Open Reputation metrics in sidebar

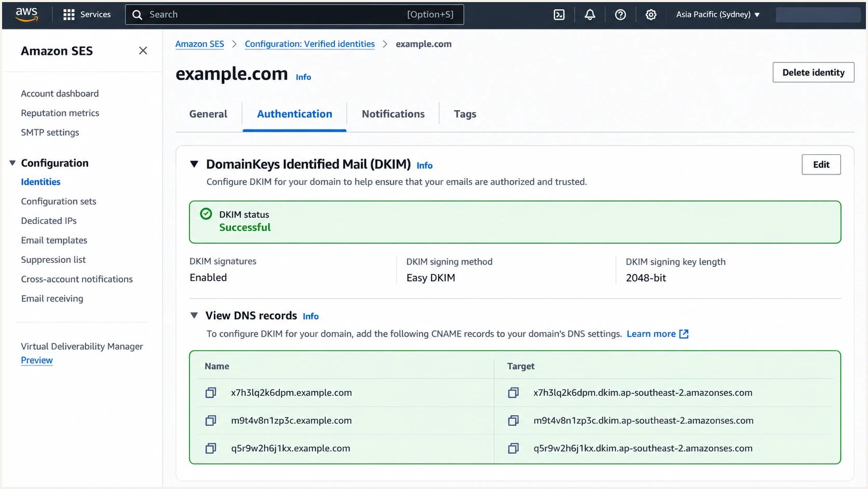coord(60,113)
